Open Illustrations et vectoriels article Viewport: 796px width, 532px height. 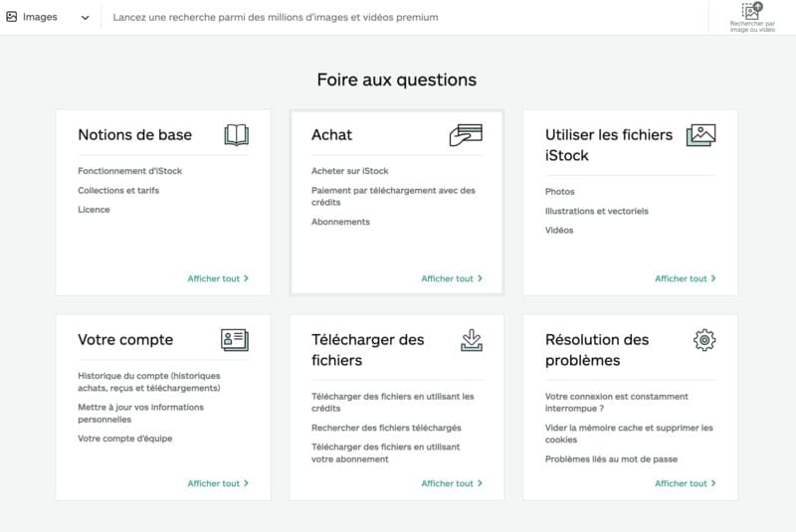pyautogui.click(x=596, y=211)
